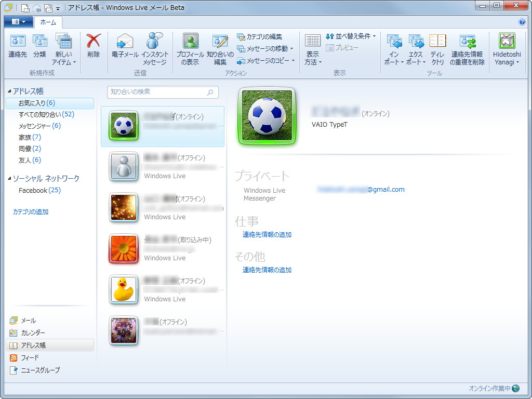Click the 知り合いの検索 search field
This screenshot has width=532, height=399.
[x=163, y=92]
